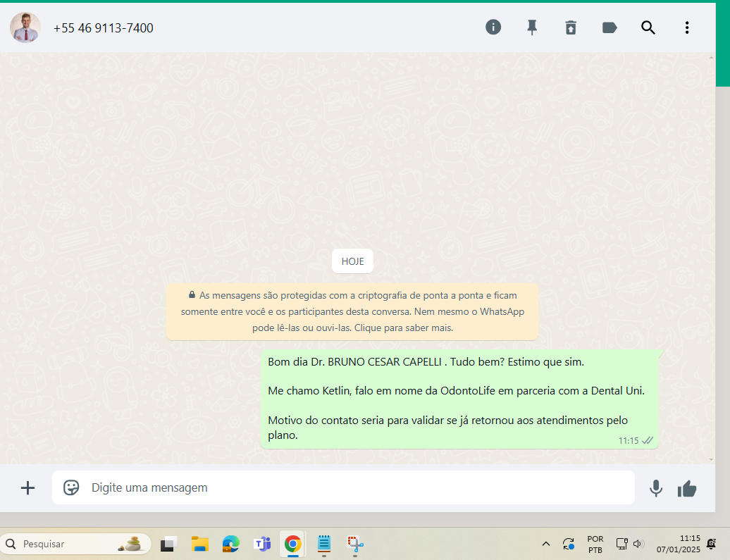The image size is (730, 560).
Task: Focus the Digite uma mensagem field
Action: coord(344,487)
